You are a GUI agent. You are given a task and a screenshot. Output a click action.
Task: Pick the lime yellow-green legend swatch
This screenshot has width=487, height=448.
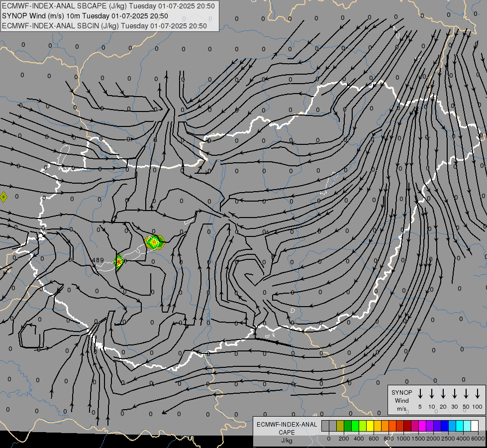363,426
